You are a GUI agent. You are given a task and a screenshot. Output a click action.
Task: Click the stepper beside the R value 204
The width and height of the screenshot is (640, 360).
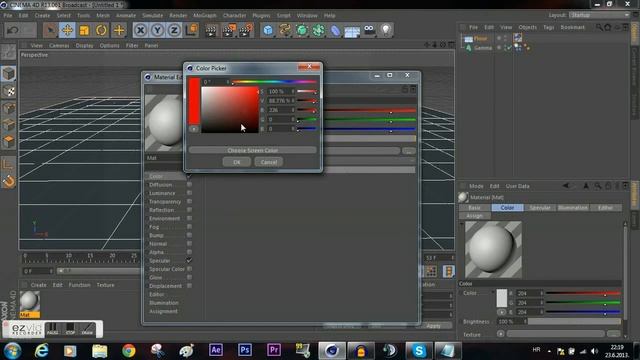pos(542,293)
